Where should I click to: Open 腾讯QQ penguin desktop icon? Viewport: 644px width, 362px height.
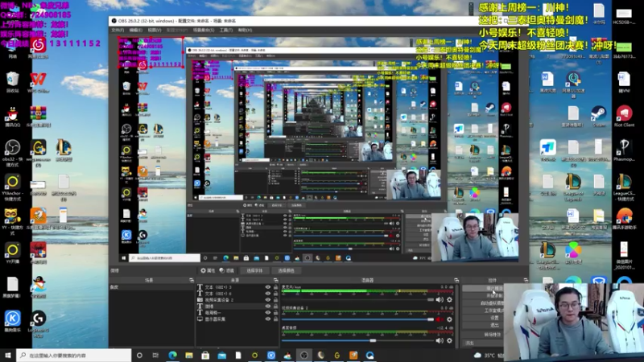coord(12,116)
